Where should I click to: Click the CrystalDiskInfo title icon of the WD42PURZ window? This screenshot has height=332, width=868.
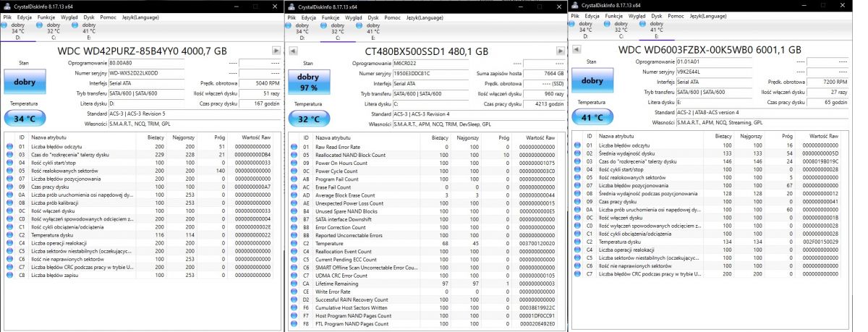(x=7, y=6)
